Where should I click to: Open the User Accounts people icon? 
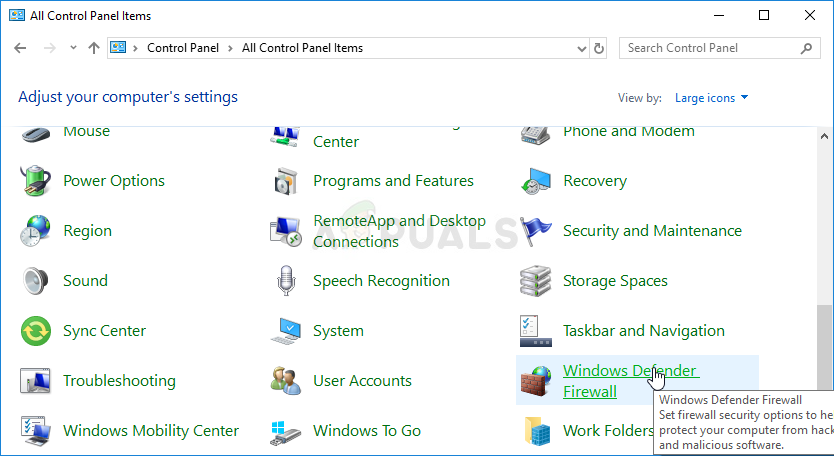point(286,381)
